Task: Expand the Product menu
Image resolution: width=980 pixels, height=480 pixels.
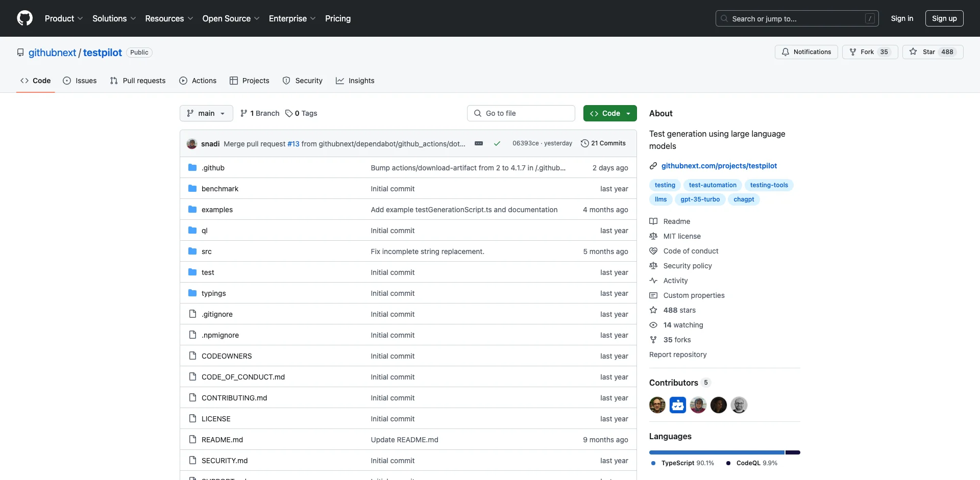Action: point(64,18)
